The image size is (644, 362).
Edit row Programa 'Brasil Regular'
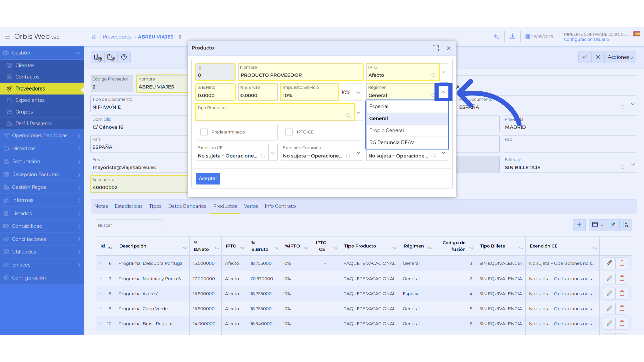(x=609, y=323)
